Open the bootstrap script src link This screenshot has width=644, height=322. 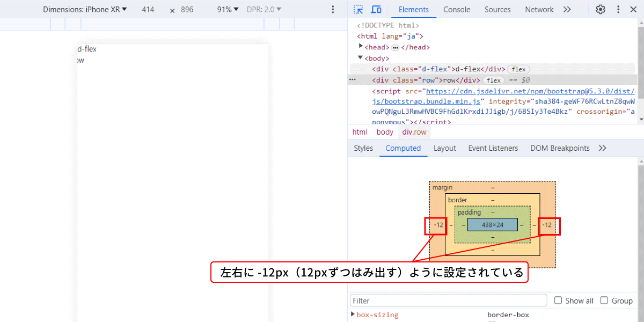coord(530,92)
